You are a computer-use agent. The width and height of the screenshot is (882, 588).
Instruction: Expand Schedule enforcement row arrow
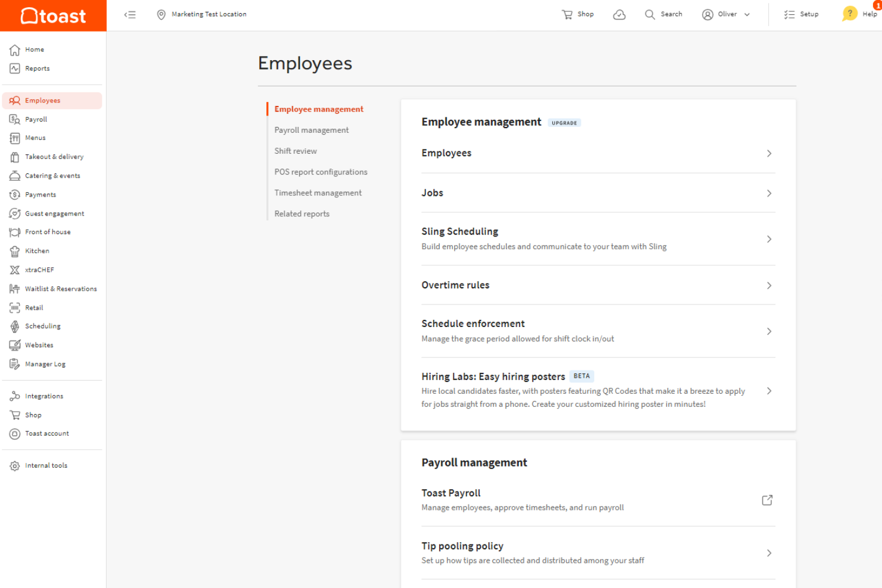point(769,331)
